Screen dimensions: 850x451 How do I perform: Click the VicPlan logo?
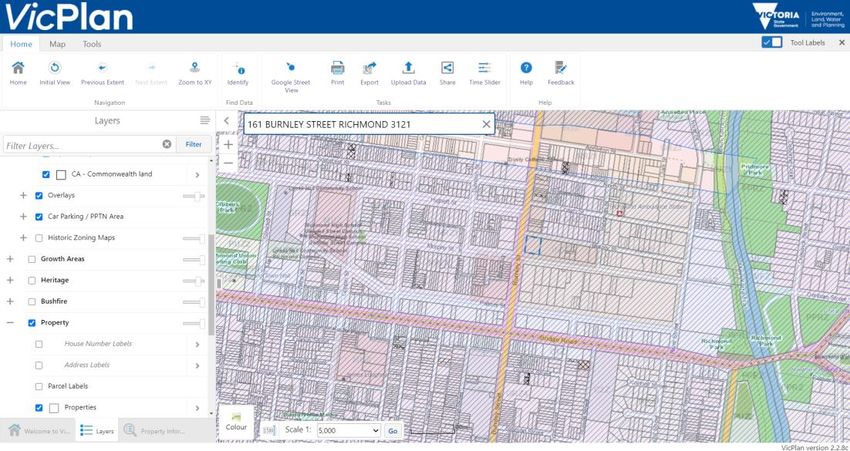[x=69, y=17]
